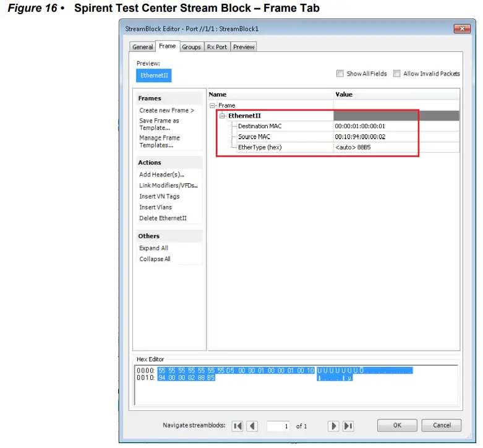This screenshot has width=483, height=448.
Task: Select the EthernetII tree label
Action: pos(244,116)
